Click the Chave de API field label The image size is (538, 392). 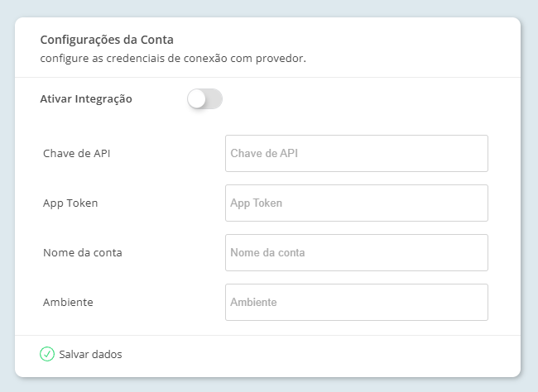point(77,153)
